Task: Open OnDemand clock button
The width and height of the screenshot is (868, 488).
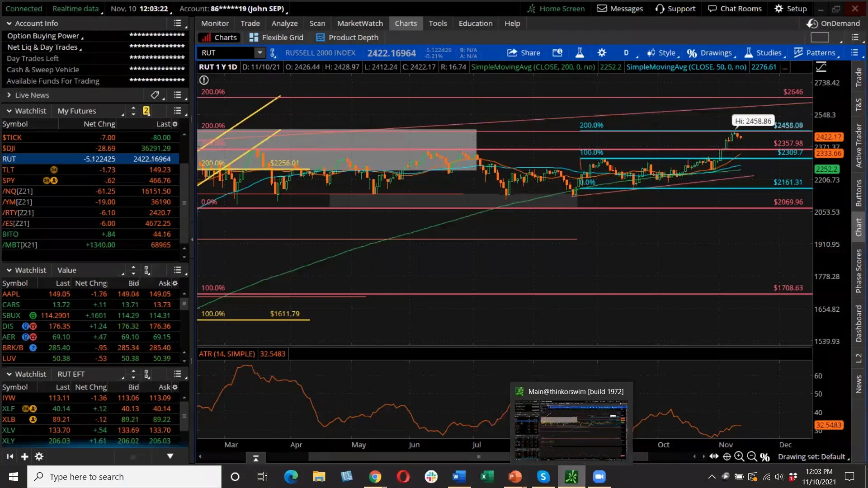Action: tap(833, 23)
